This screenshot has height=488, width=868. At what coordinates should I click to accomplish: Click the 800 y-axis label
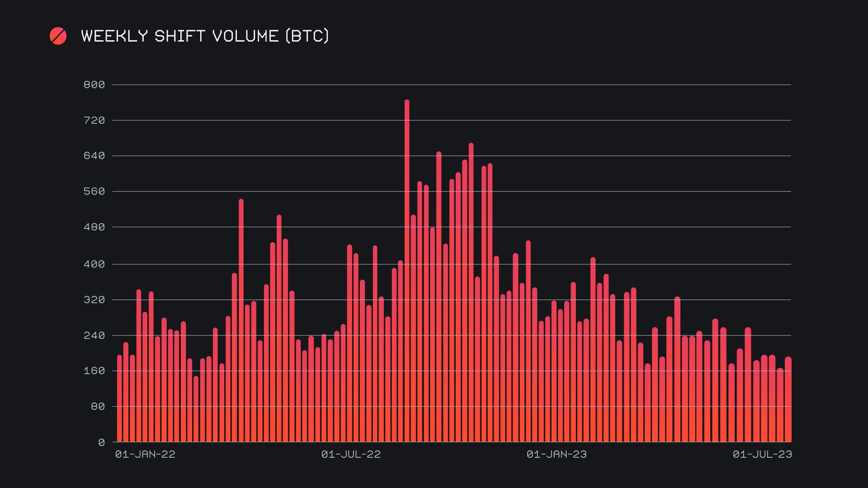point(94,85)
